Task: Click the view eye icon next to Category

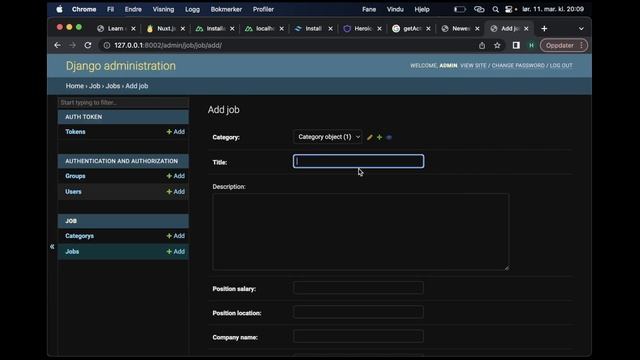Action: point(389,138)
